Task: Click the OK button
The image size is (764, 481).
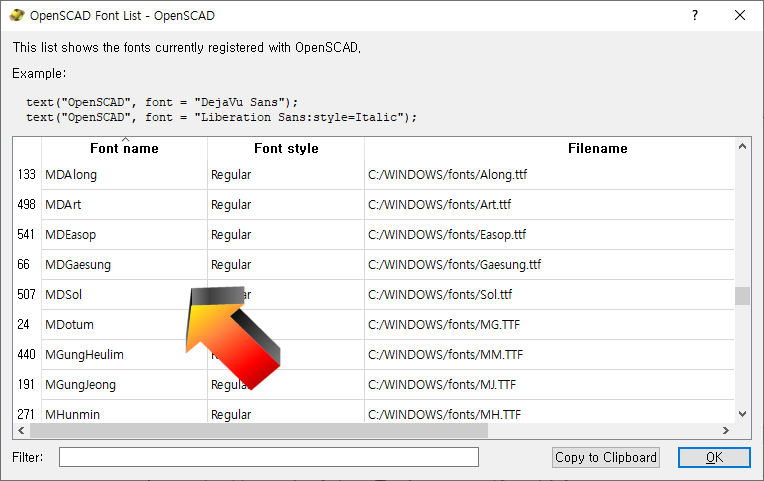Action: pyautogui.click(x=714, y=457)
